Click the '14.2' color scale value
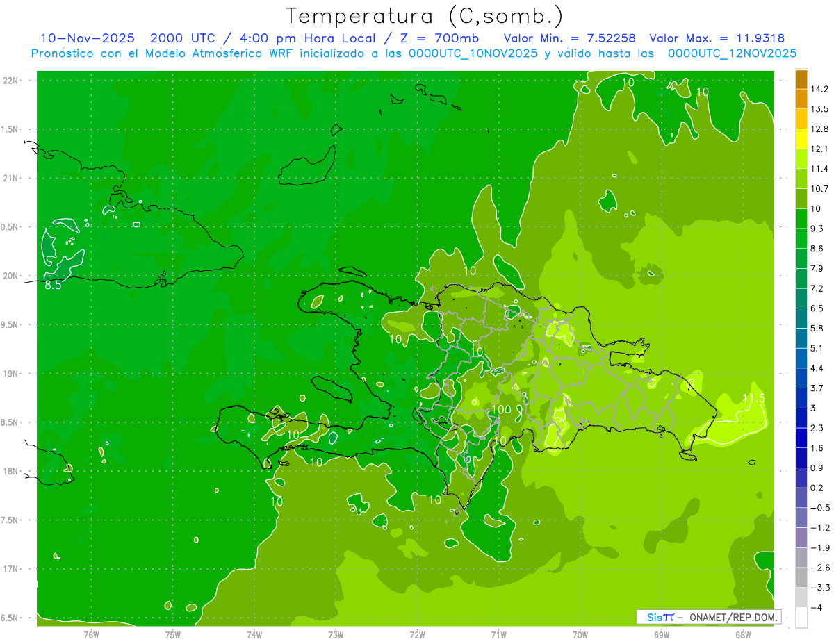 point(819,89)
